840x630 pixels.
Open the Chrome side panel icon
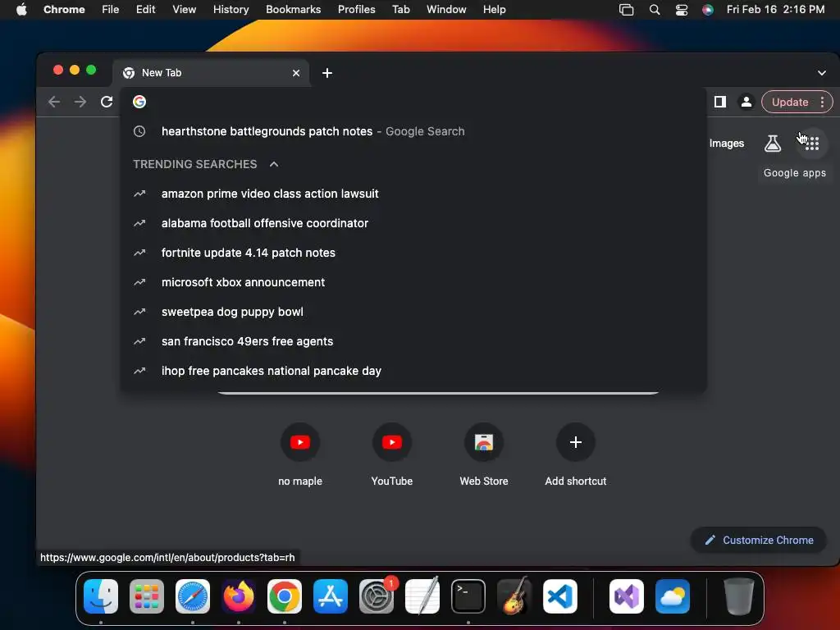(720, 102)
